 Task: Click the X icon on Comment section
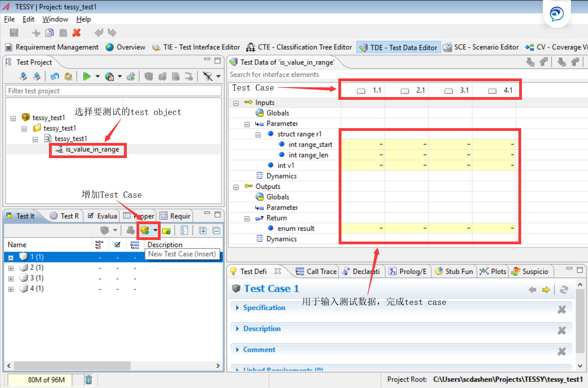pyautogui.click(x=562, y=351)
